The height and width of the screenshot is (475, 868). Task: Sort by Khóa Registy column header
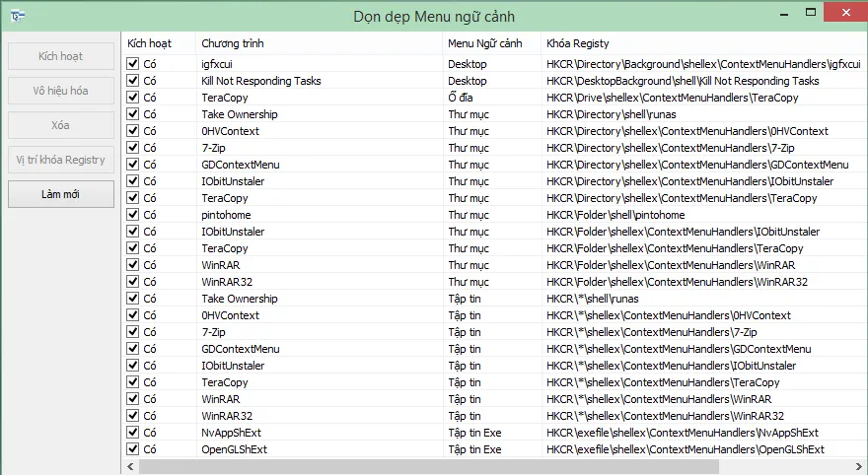pyautogui.click(x=704, y=43)
